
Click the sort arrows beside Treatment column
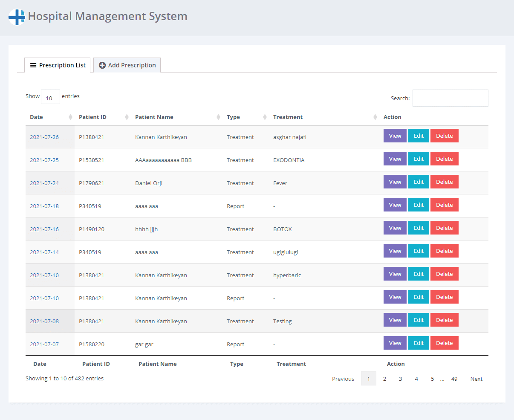375,117
